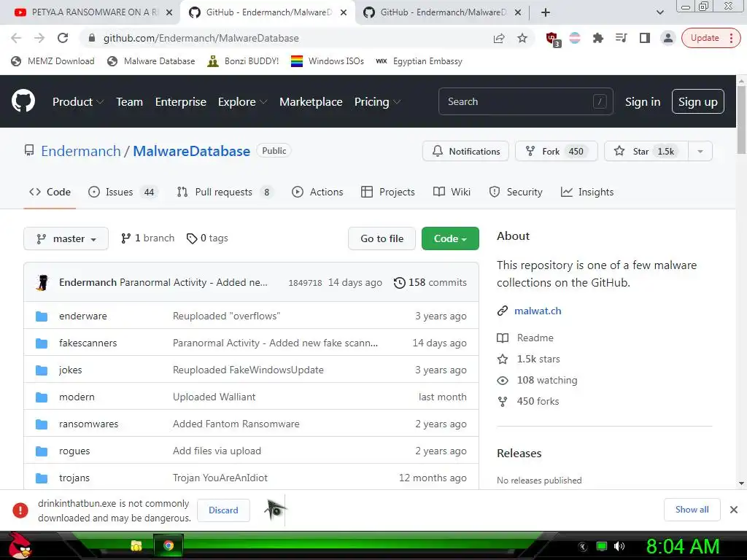Click the Sign up button
The height and width of the screenshot is (560, 747).
click(x=697, y=101)
